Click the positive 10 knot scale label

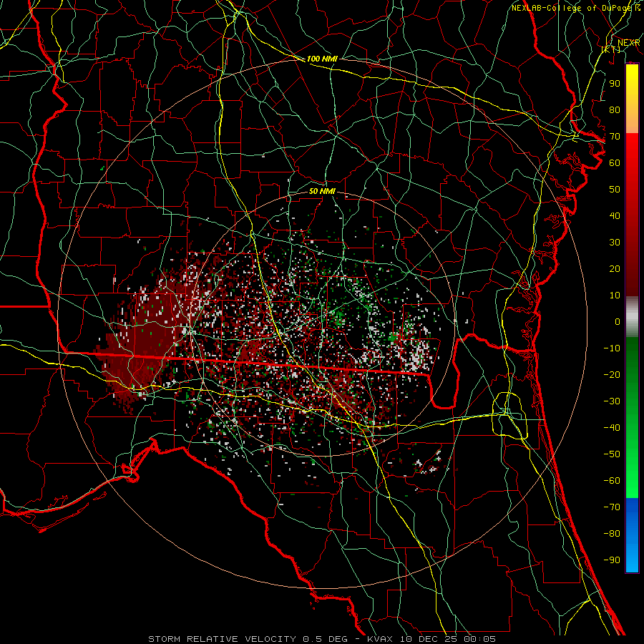pyautogui.click(x=615, y=296)
